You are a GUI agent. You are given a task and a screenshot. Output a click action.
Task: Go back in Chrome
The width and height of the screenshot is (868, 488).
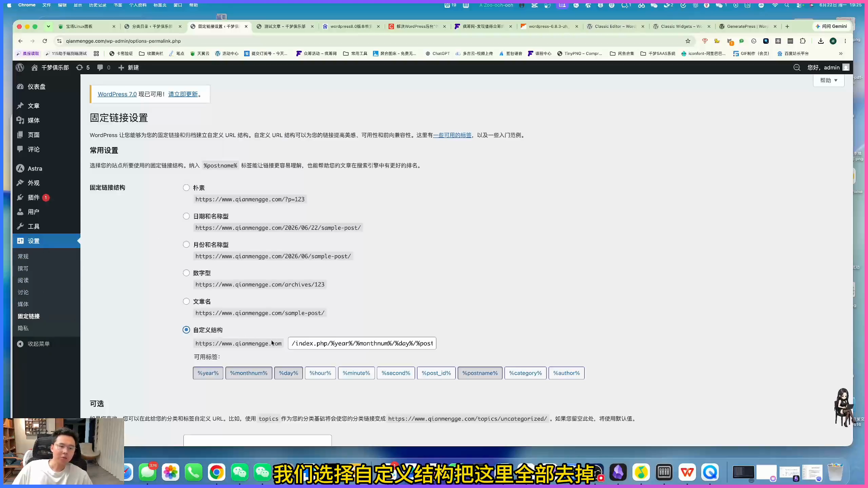click(x=20, y=41)
